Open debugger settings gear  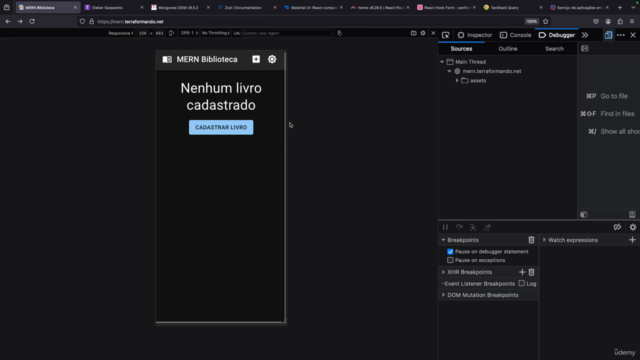[633, 227]
